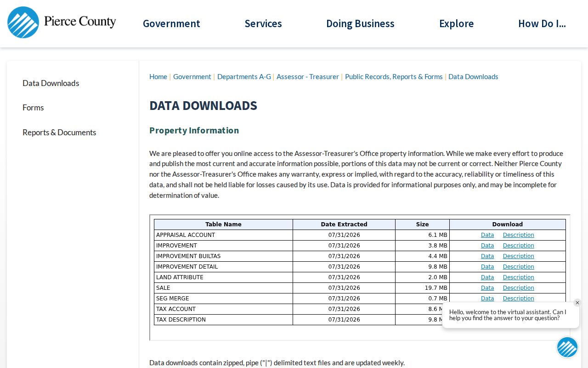The height and width of the screenshot is (368, 588).
Task: Download IMPROVEMENT data file
Action: pos(487,246)
